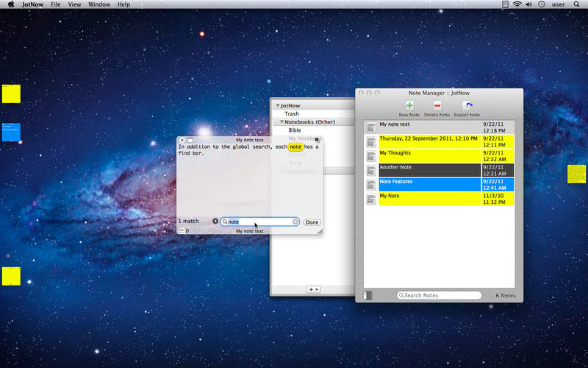
Task: Select the Bible notebook
Action: pos(295,130)
